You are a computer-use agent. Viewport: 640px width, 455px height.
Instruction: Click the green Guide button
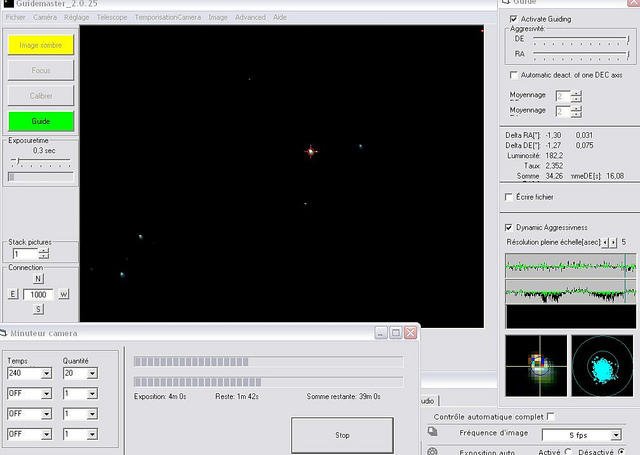41,121
